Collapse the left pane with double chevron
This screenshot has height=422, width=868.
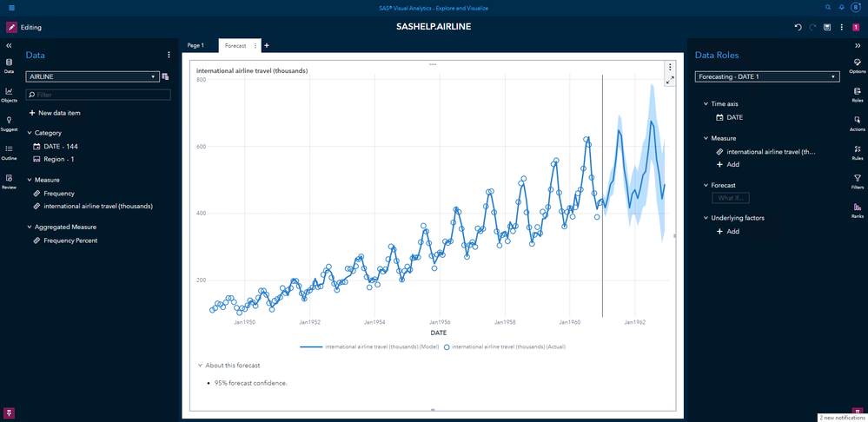click(9, 46)
